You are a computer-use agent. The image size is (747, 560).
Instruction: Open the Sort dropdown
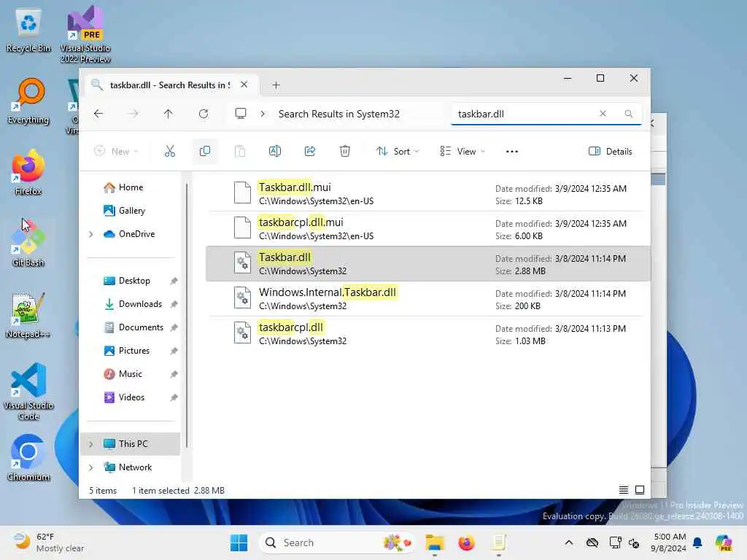398,152
